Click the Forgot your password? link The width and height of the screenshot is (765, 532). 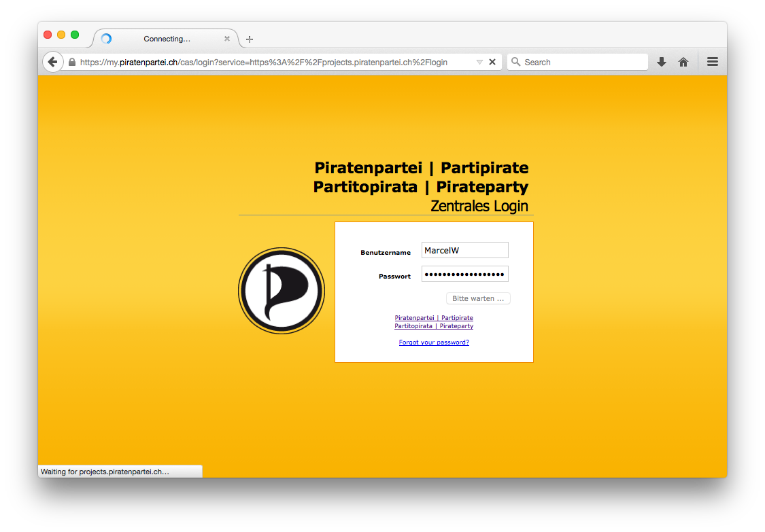(434, 342)
